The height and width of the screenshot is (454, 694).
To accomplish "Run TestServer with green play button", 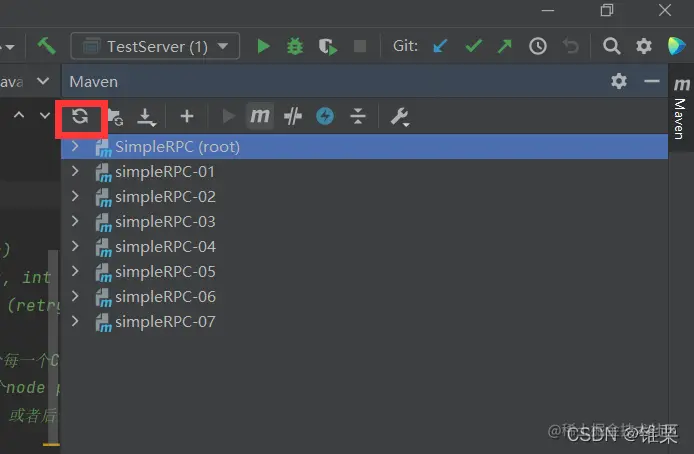I will coord(263,46).
